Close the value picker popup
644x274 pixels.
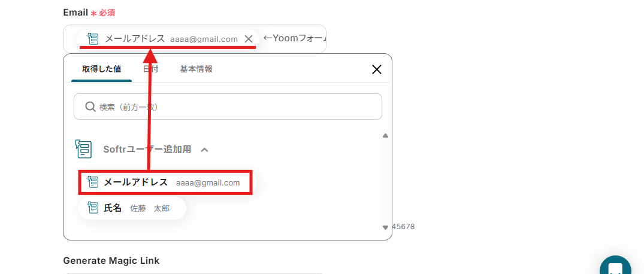tap(377, 69)
